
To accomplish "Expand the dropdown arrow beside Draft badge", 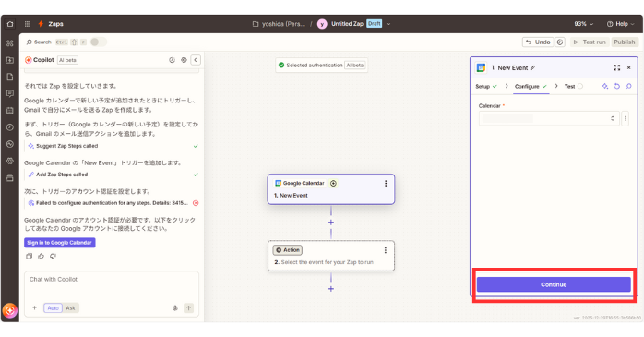I will pos(388,24).
